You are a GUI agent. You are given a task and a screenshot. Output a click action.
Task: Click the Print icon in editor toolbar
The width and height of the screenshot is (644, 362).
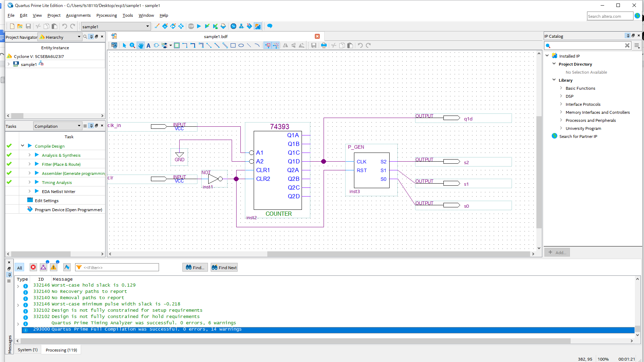click(x=324, y=45)
